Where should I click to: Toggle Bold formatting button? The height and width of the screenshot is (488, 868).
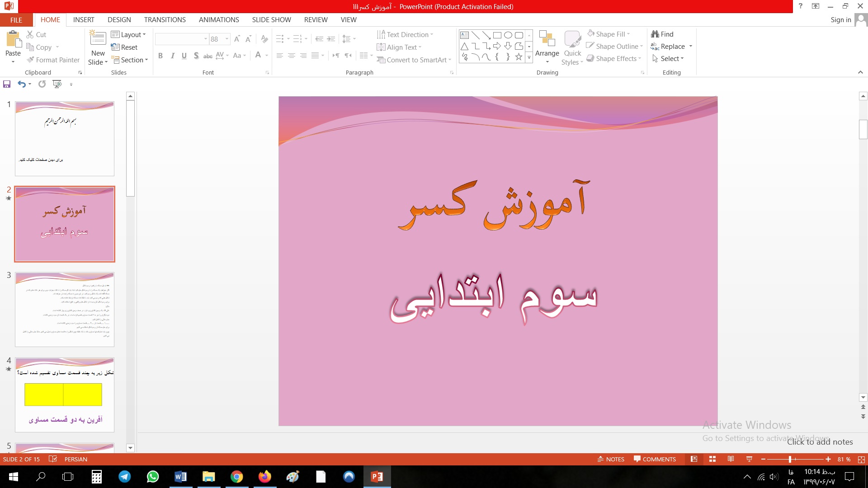tap(160, 56)
